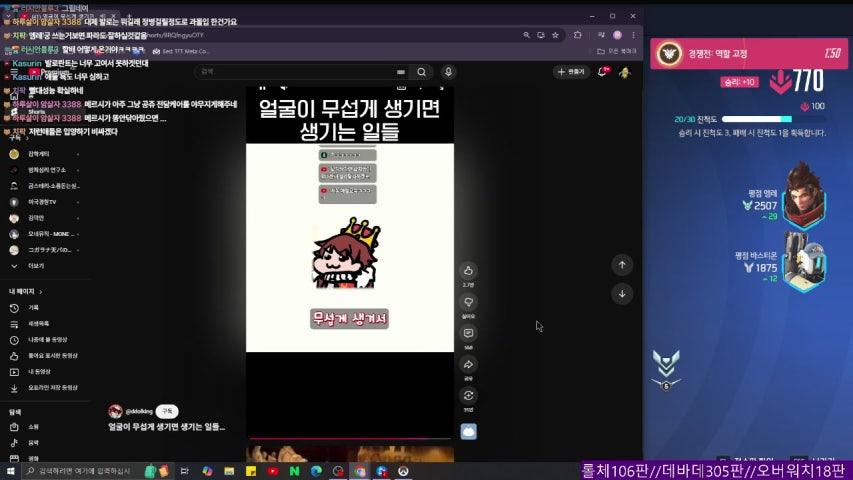Expand the 내 페이지 section chevron
Screen dimensions: 853x480
41,291
